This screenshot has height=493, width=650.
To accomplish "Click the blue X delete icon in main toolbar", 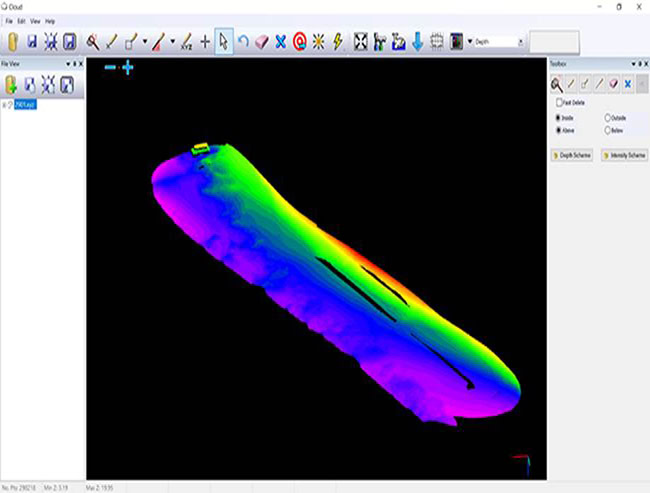I will 281,42.
